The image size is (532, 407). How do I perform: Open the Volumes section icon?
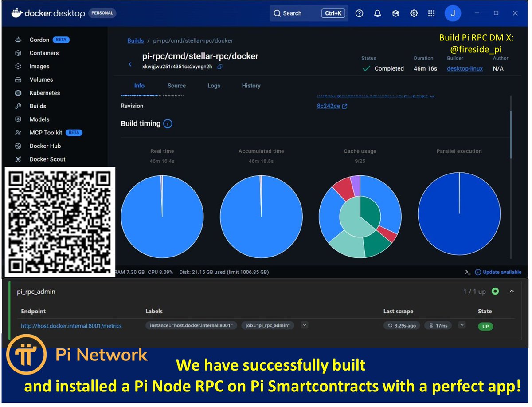tap(18, 79)
